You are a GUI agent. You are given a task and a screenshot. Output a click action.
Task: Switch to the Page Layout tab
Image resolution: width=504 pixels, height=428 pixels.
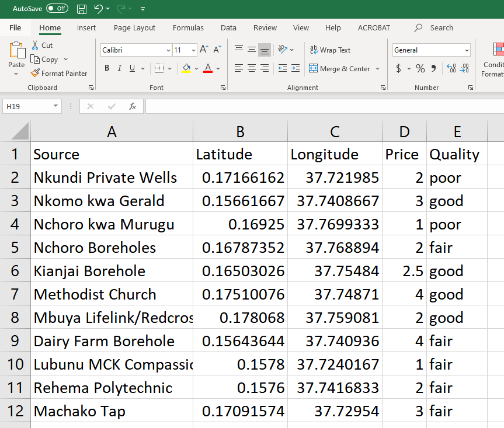point(134,27)
